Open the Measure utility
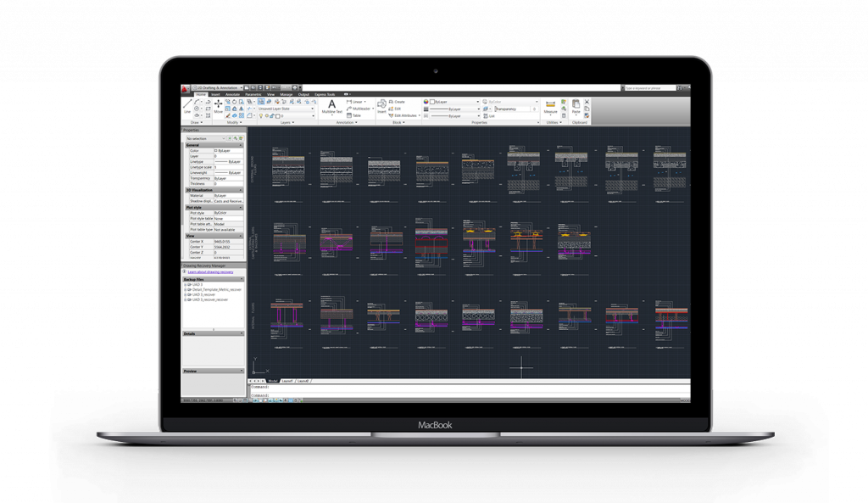The image size is (868, 503). pos(550,106)
